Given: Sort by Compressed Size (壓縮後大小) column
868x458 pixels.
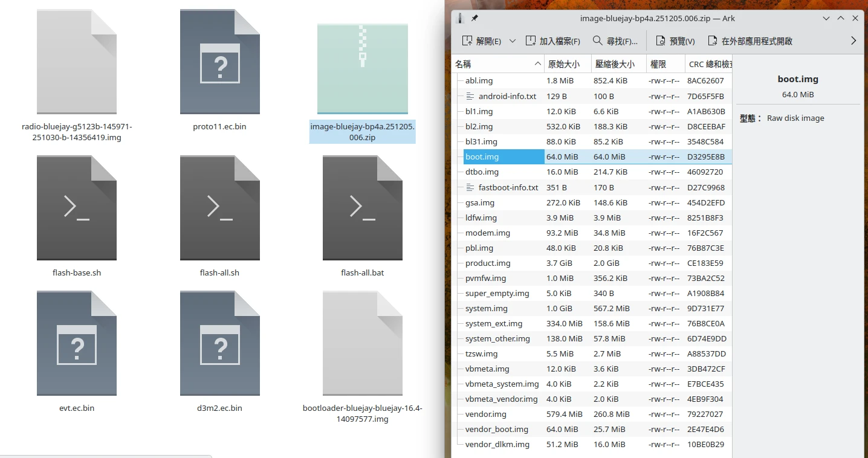Looking at the screenshot, I should [x=615, y=64].
